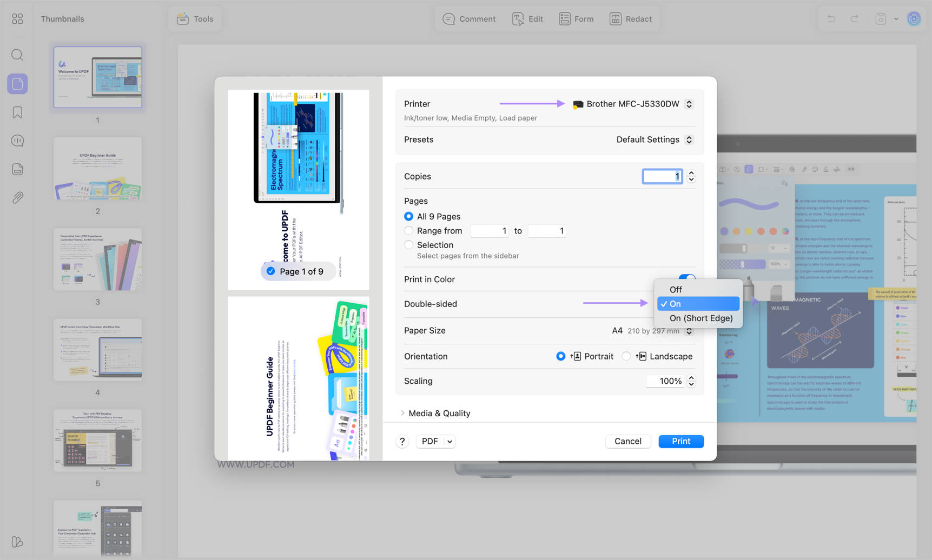Open the bookmarks panel icon
Image resolution: width=932 pixels, height=560 pixels.
point(17,112)
